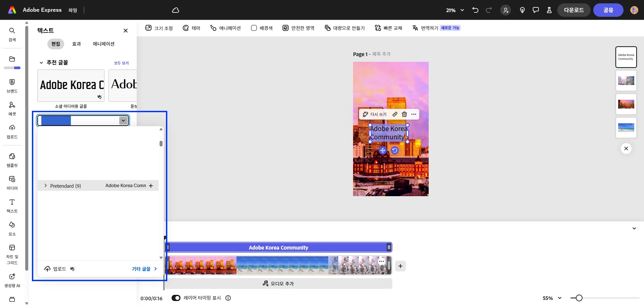The image size is (644, 306).
Task: Click the rotate handle under the text
Action: coord(395,150)
